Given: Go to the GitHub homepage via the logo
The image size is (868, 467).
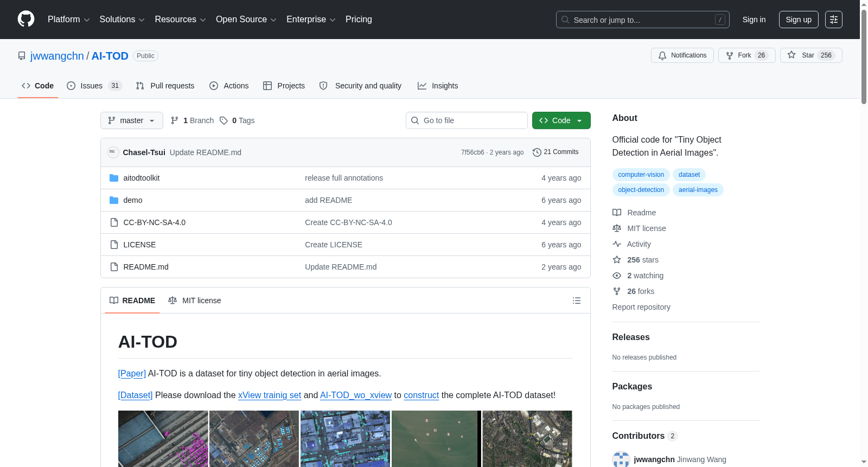Looking at the screenshot, I should [x=26, y=19].
